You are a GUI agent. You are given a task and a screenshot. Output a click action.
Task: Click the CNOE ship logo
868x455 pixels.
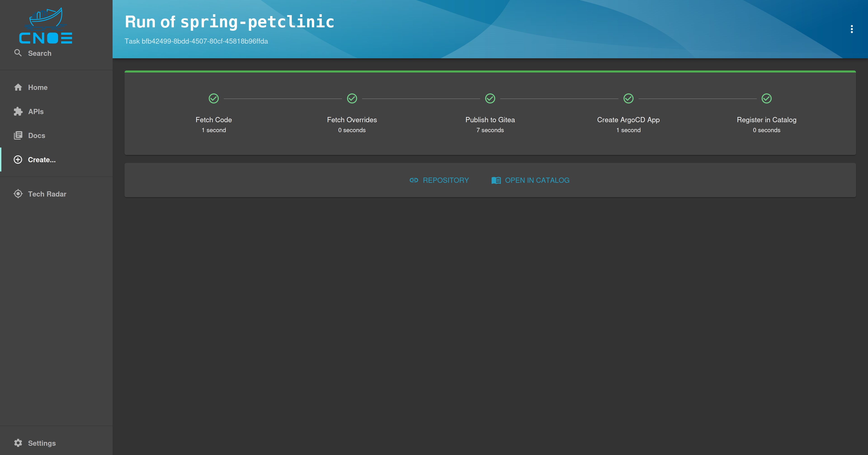point(46,26)
